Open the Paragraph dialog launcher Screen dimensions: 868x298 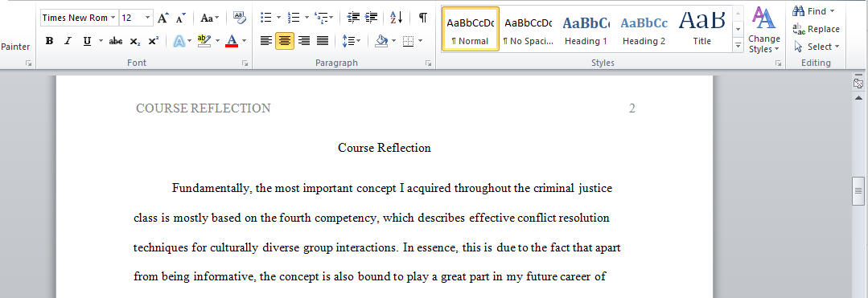coord(428,63)
